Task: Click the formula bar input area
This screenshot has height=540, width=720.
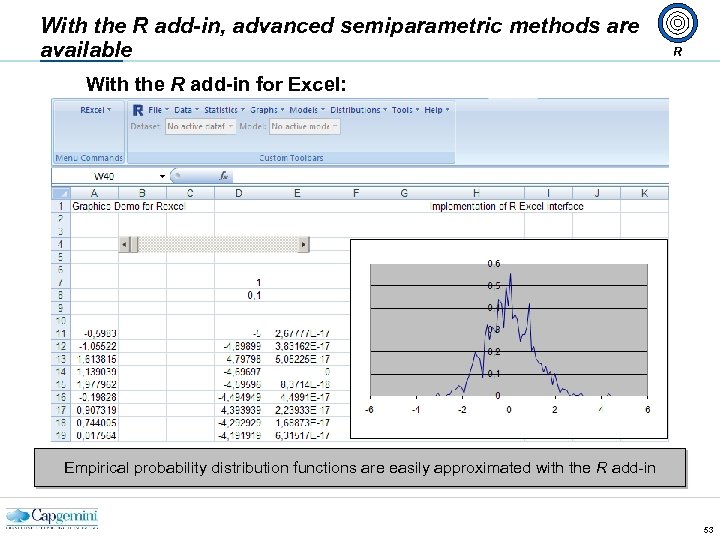Action: (450, 176)
